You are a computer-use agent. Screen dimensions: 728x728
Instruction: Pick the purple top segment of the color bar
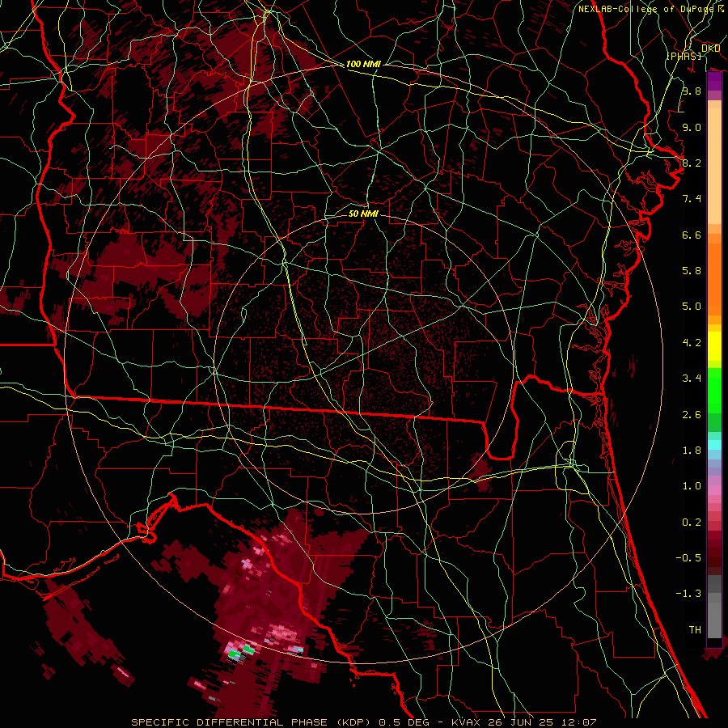click(x=714, y=82)
